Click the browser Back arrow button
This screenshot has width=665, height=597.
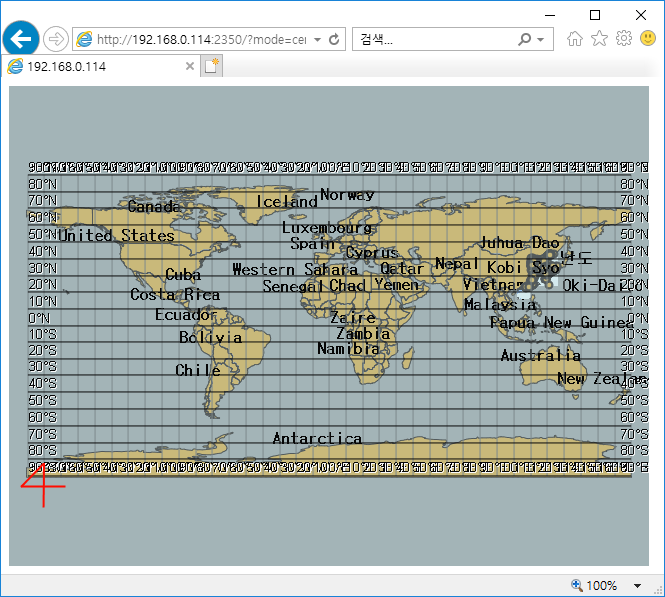(20, 39)
